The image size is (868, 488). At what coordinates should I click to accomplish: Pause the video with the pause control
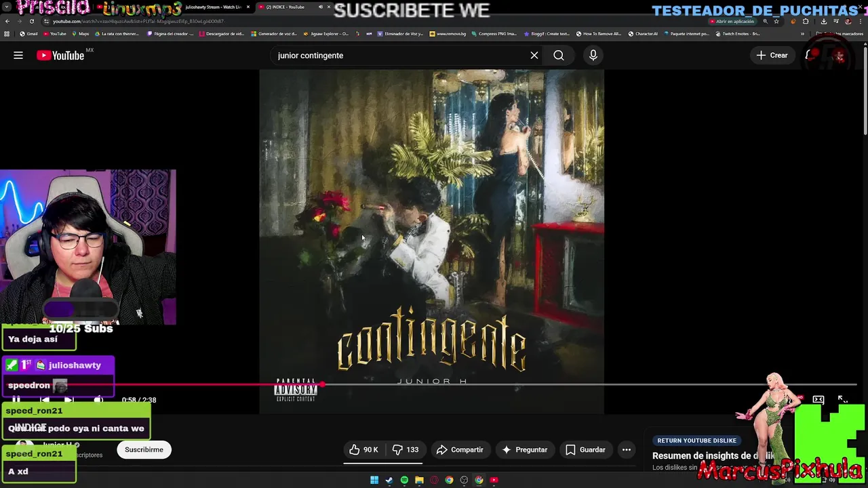16,400
